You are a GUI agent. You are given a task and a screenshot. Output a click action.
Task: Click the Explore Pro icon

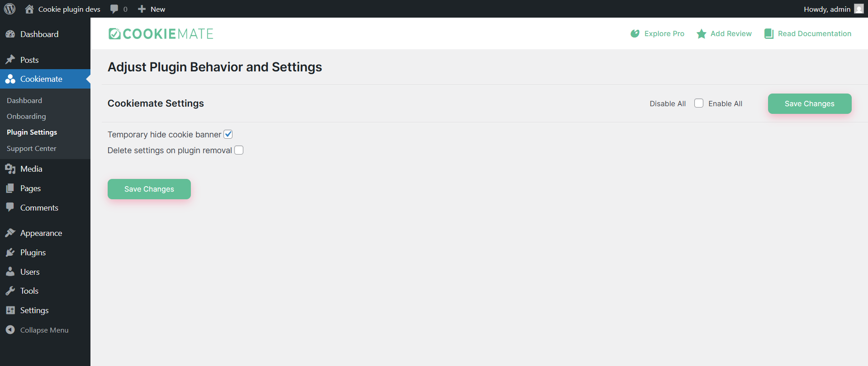click(x=635, y=34)
